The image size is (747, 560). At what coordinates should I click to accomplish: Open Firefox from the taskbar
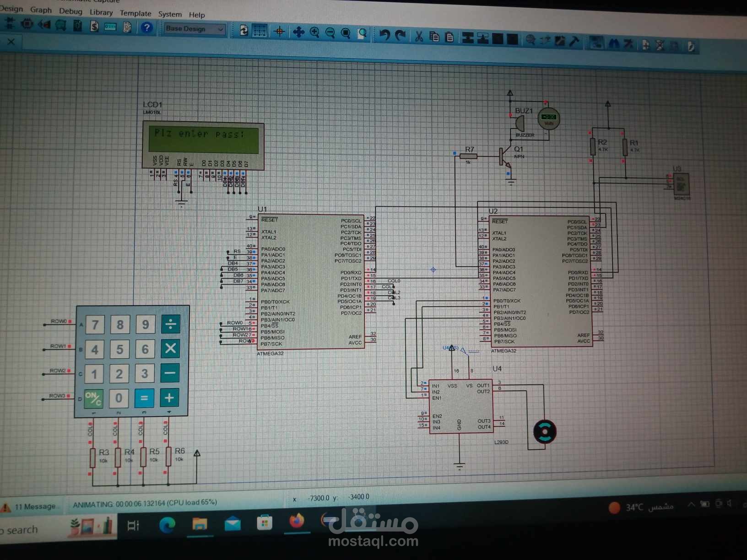click(x=297, y=521)
